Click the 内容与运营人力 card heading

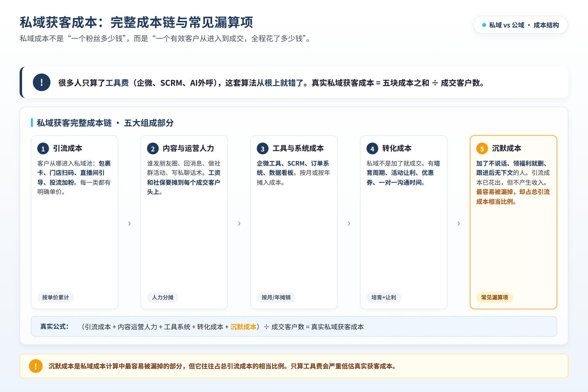[x=188, y=148]
